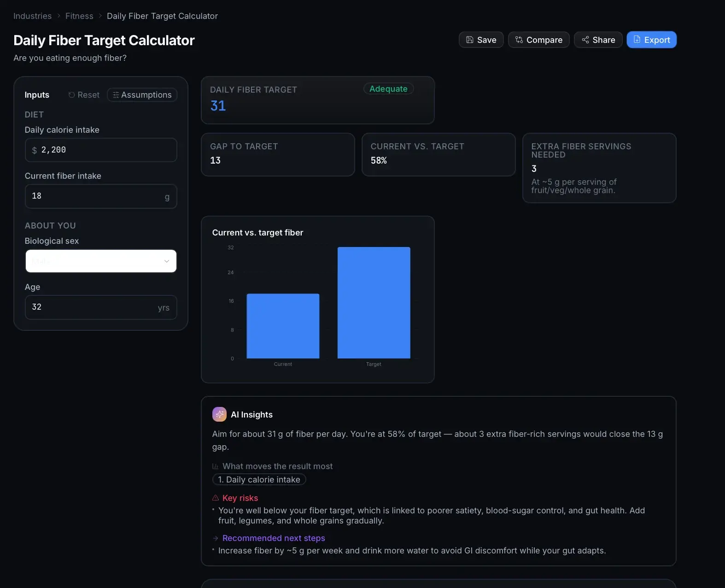Click the chart axis label 'Target'

click(x=374, y=364)
